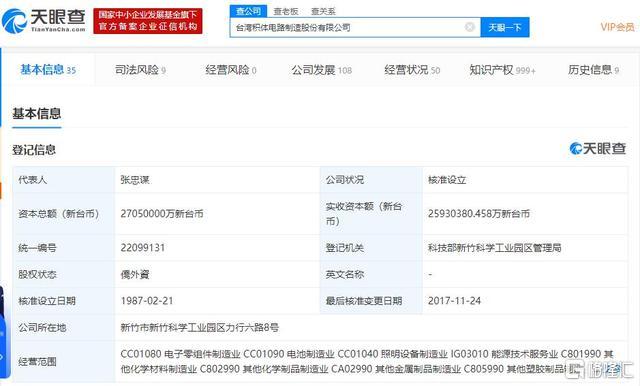Click the business scope text starting CC01080
640x386 pixels.
367,362
